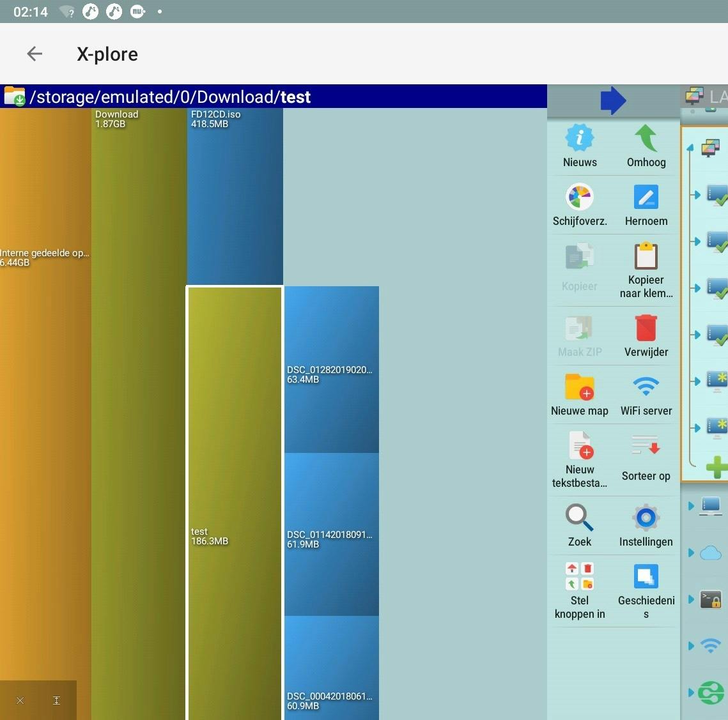Image resolution: width=728 pixels, height=720 pixels.
Task: Add server with green plus icon
Action: [x=717, y=467]
